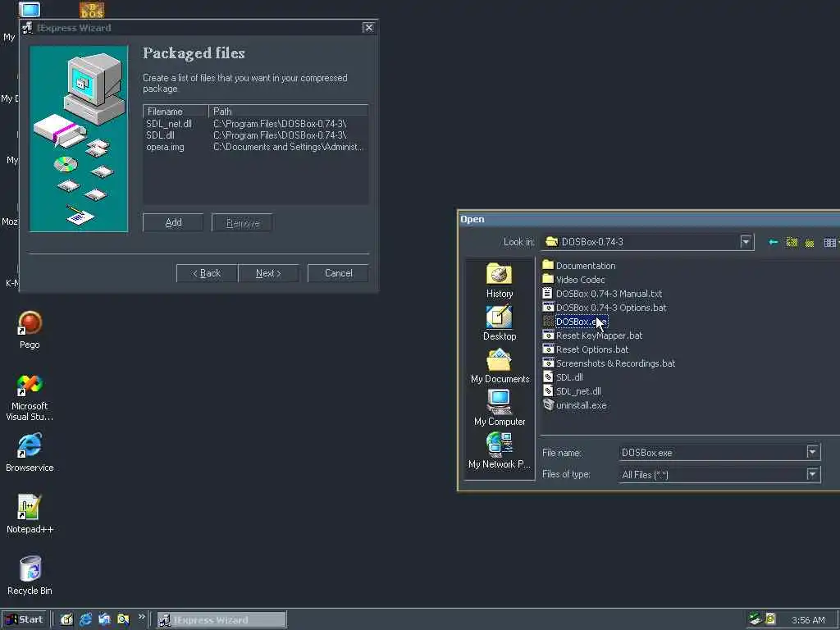Open the Start menu

point(25,620)
